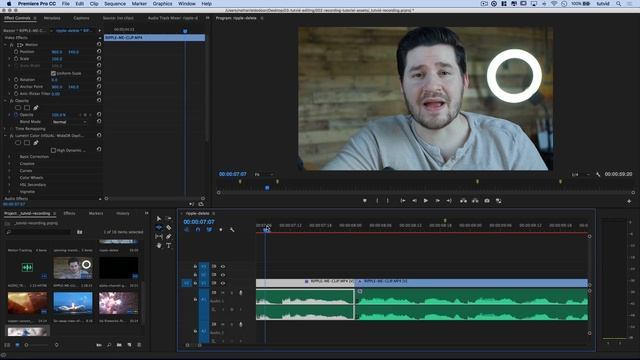The height and width of the screenshot is (360, 640).
Task: Open the playback resolution dropdown
Action: tap(580, 175)
